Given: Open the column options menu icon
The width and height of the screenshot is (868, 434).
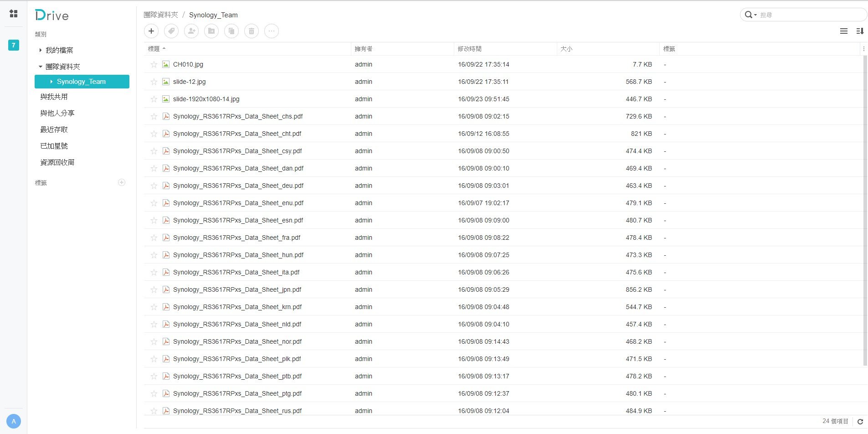Looking at the screenshot, I should (863, 49).
